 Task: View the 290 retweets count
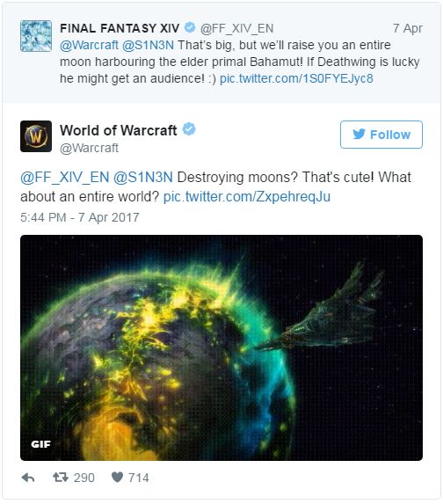click(x=84, y=478)
